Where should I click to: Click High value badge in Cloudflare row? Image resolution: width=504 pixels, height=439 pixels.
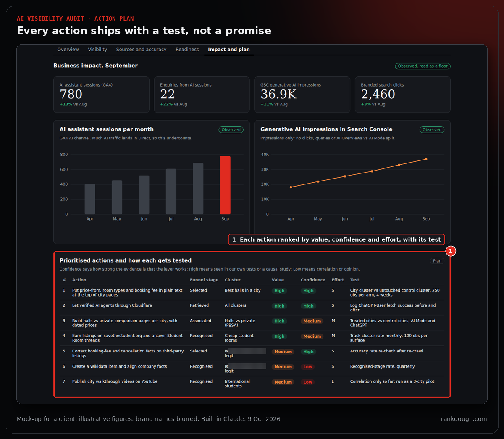[x=279, y=306]
